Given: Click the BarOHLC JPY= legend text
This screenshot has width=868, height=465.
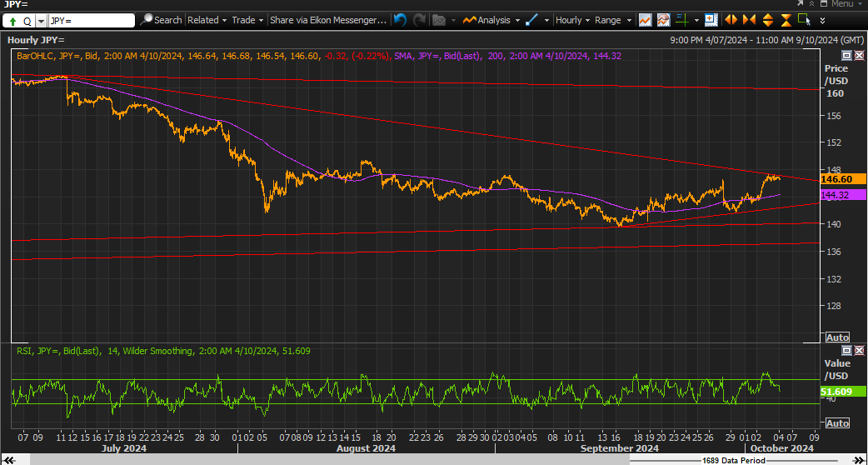Looking at the screenshot, I should click(x=204, y=56).
